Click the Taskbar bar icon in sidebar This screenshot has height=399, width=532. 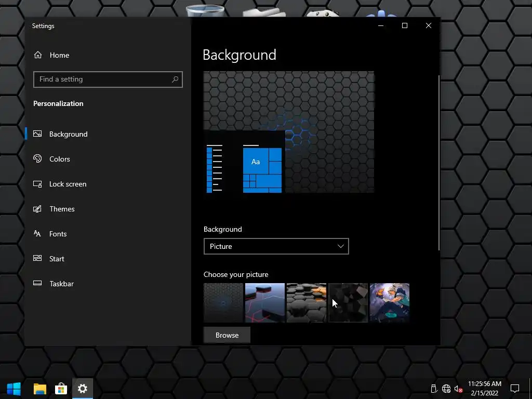(37, 283)
